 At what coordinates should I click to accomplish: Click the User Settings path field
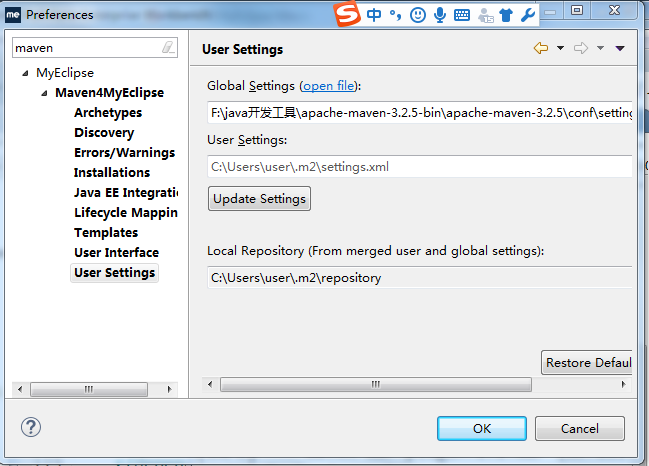point(420,167)
